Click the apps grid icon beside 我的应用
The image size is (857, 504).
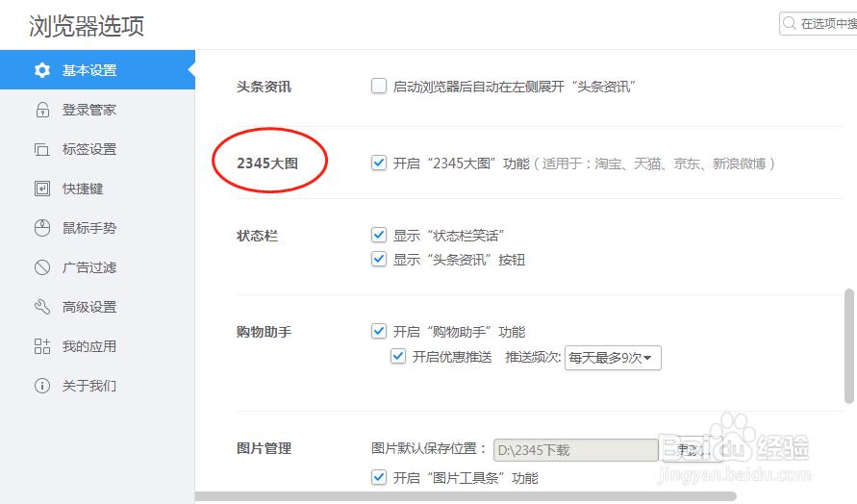pyautogui.click(x=42, y=346)
